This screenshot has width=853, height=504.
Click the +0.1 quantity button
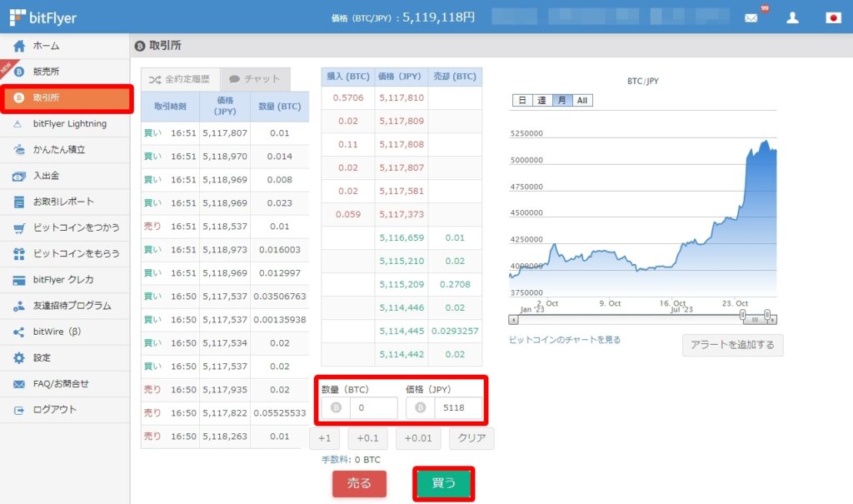tap(367, 438)
